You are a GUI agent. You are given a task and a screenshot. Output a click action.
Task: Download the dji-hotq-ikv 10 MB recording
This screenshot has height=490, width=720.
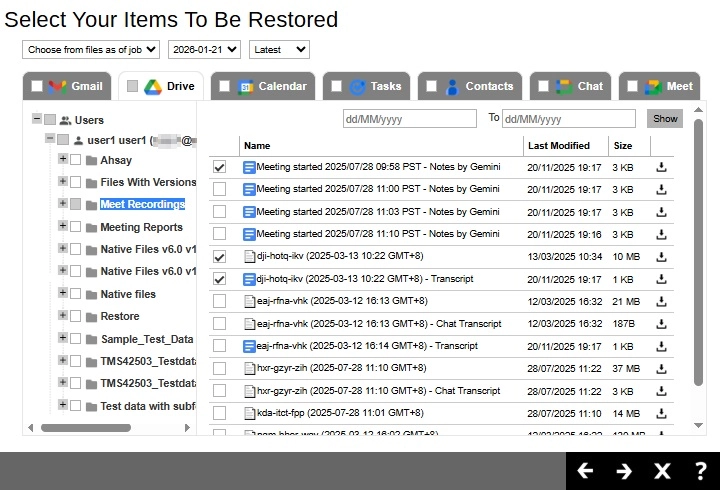(x=661, y=257)
